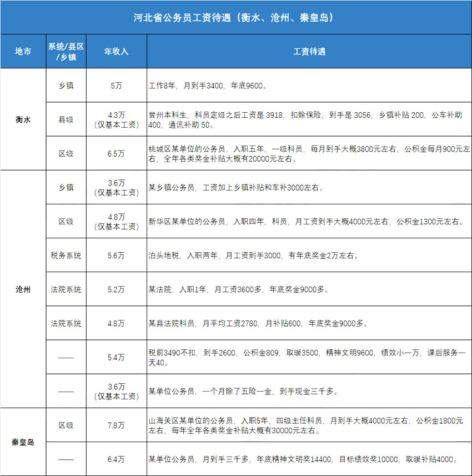Click the 县级 cell in 衡水 rows

click(x=66, y=119)
